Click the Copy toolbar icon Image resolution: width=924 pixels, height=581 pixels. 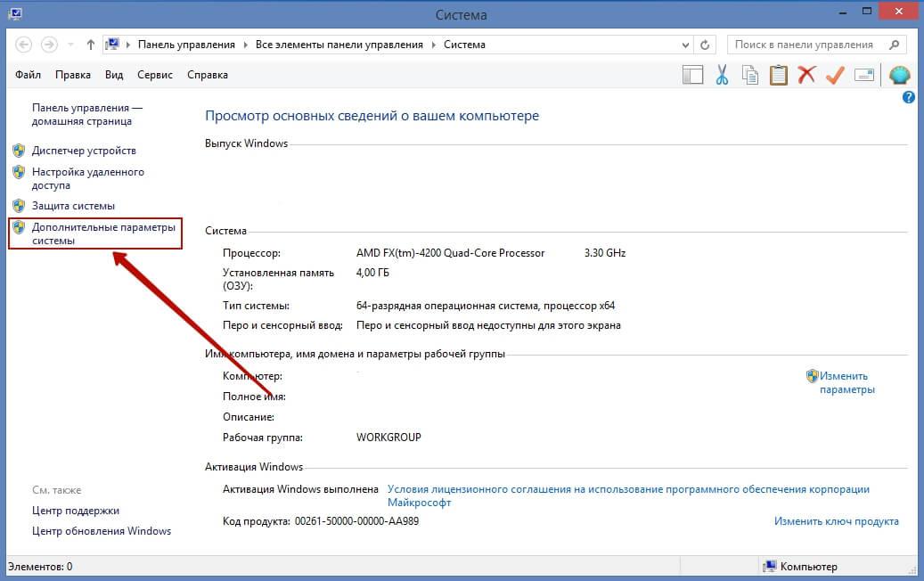pyautogui.click(x=750, y=75)
